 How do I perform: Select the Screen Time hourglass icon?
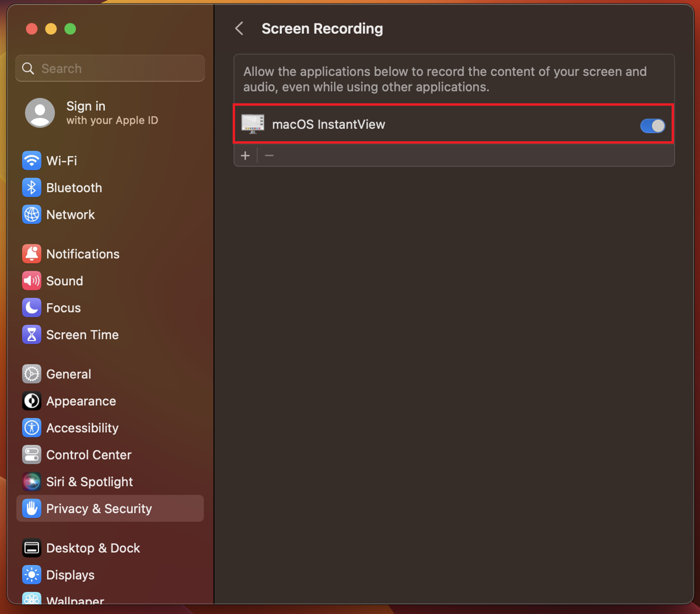click(x=32, y=335)
